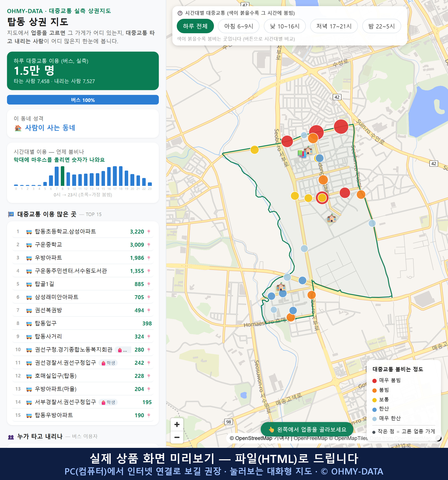Click the bus icon for 구운중학교

coord(29,245)
